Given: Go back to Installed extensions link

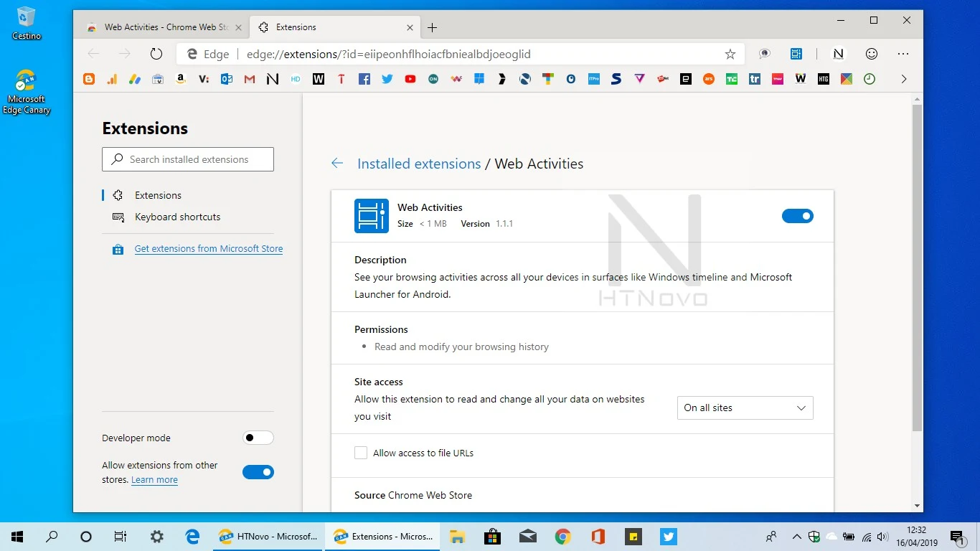Looking at the screenshot, I should [419, 164].
